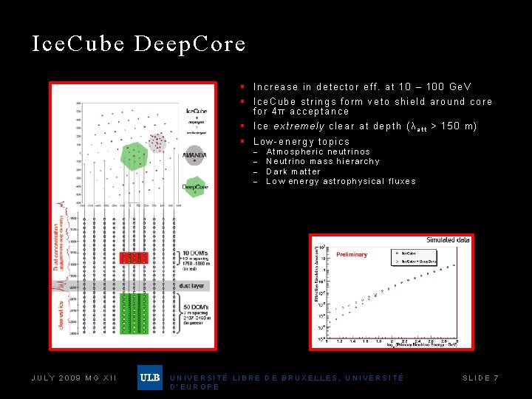This screenshot has height=399, width=532.
Task: Click the gray AMANDA region in string map
Action: point(157,143)
